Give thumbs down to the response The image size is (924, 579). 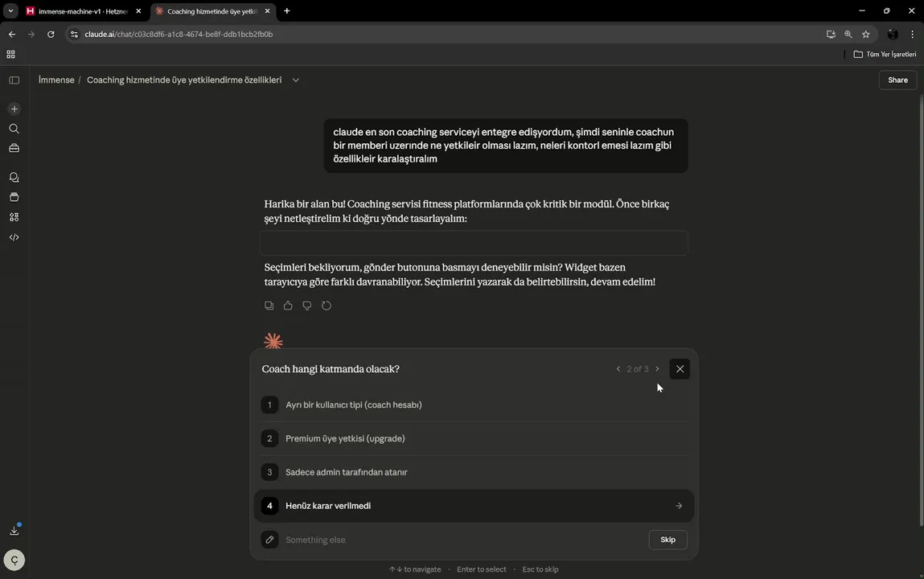[307, 306]
